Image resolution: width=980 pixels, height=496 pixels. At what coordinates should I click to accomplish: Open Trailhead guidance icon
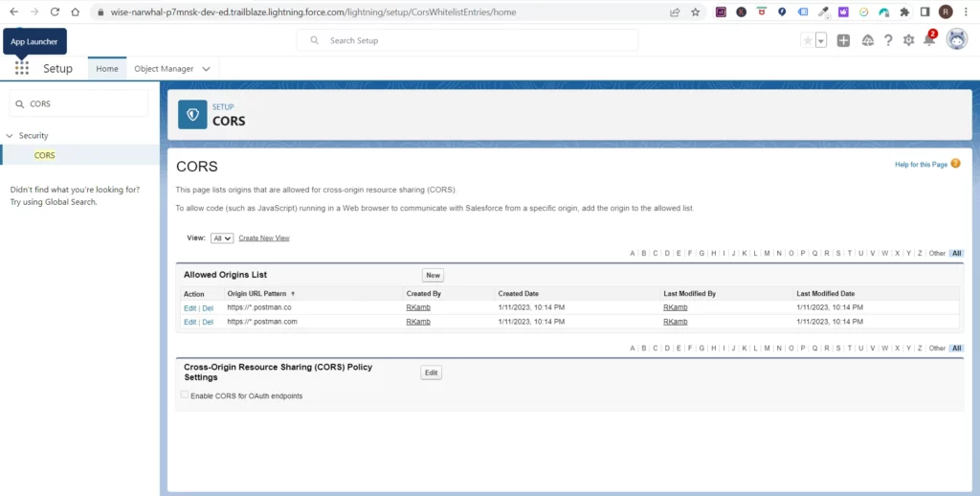867,40
